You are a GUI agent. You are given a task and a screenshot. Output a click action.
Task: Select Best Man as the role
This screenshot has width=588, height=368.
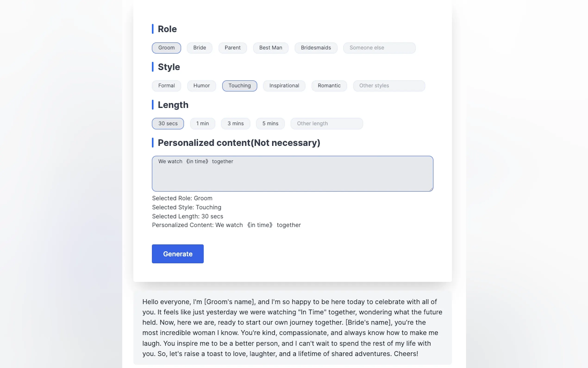point(271,48)
